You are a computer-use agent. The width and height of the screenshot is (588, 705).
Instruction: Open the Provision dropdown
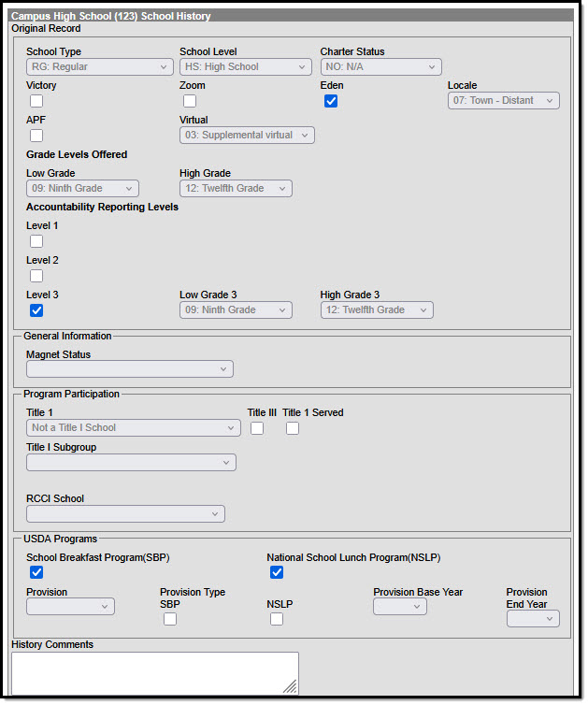click(70, 607)
